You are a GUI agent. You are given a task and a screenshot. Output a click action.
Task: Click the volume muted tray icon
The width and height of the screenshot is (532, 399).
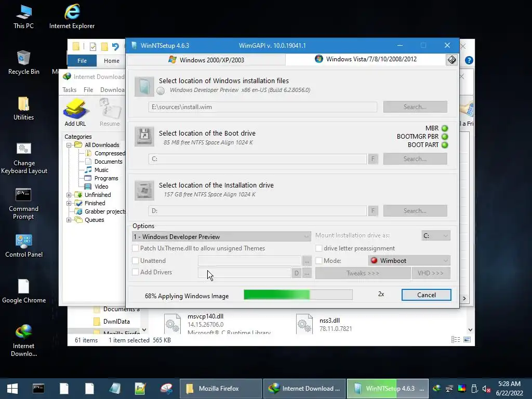click(x=486, y=389)
